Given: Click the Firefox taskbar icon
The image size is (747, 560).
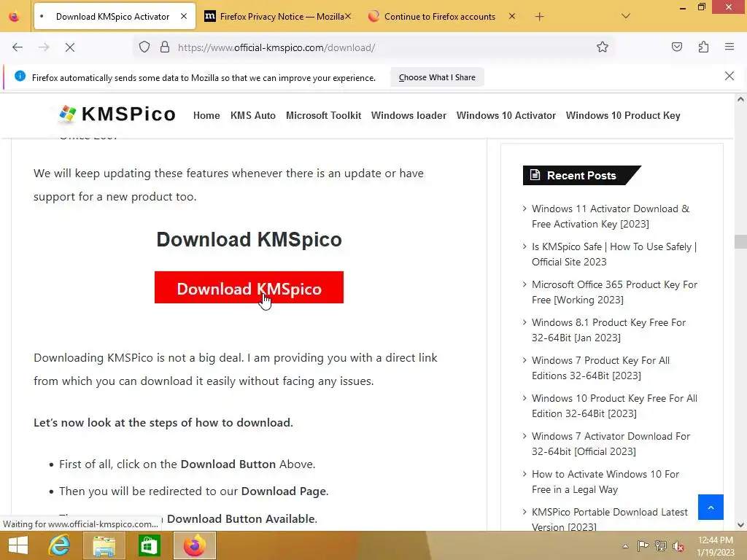Looking at the screenshot, I should (x=194, y=545).
